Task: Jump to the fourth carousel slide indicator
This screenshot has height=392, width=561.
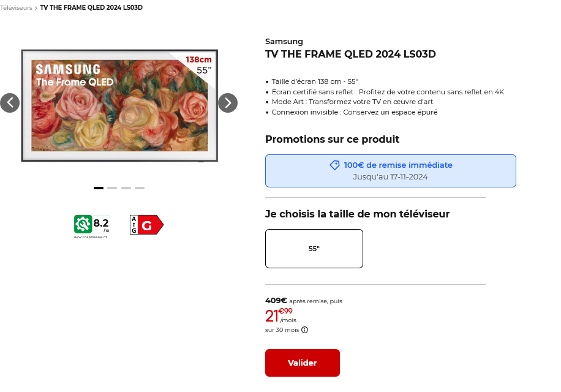Action: tap(140, 188)
